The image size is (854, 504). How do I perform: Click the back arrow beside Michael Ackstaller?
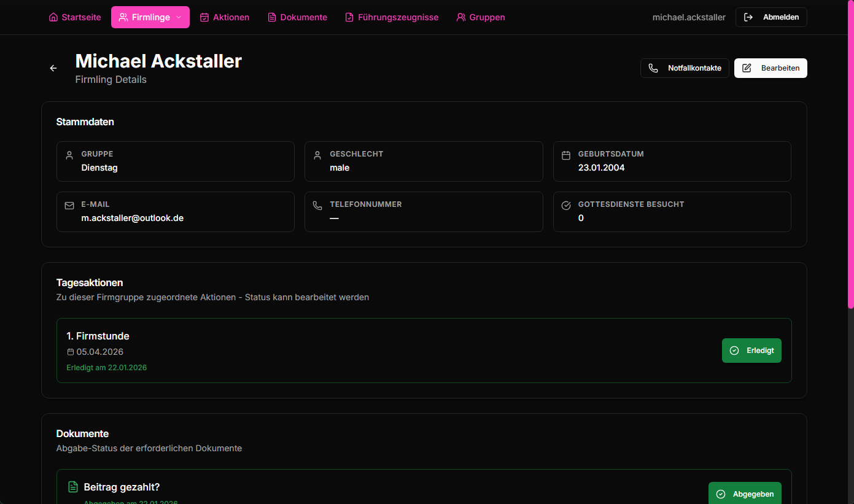pos(53,68)
